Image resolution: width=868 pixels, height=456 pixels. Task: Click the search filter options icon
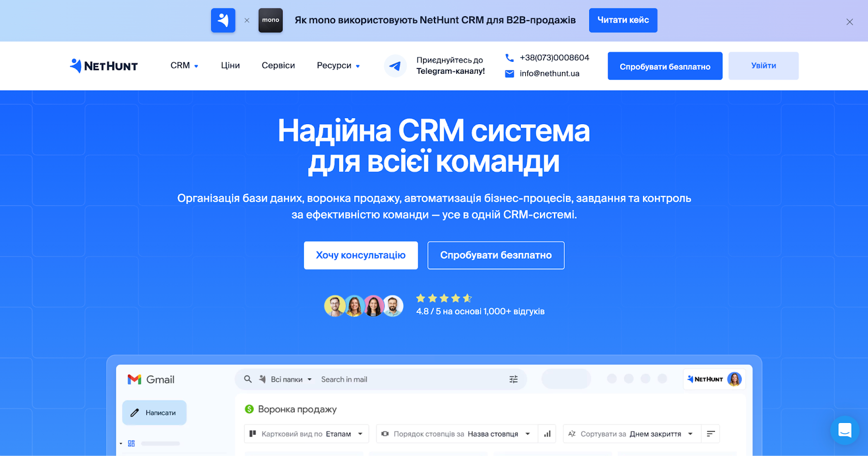click(513, 380)
